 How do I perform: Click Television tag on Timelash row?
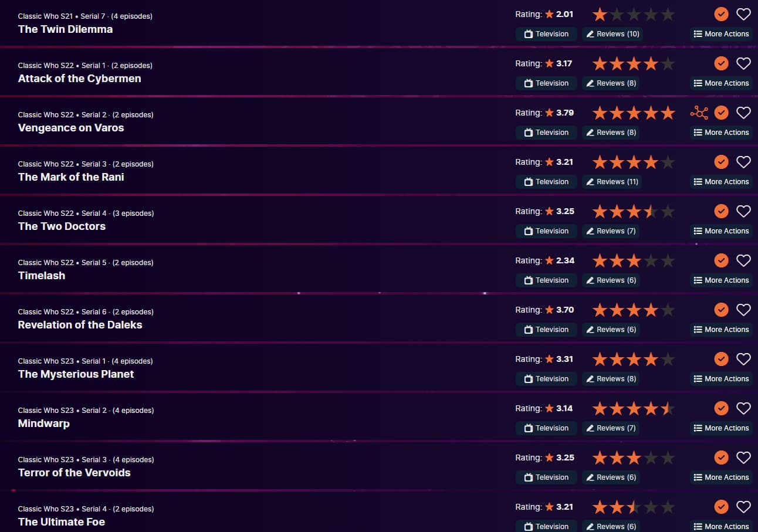(546, 280)
